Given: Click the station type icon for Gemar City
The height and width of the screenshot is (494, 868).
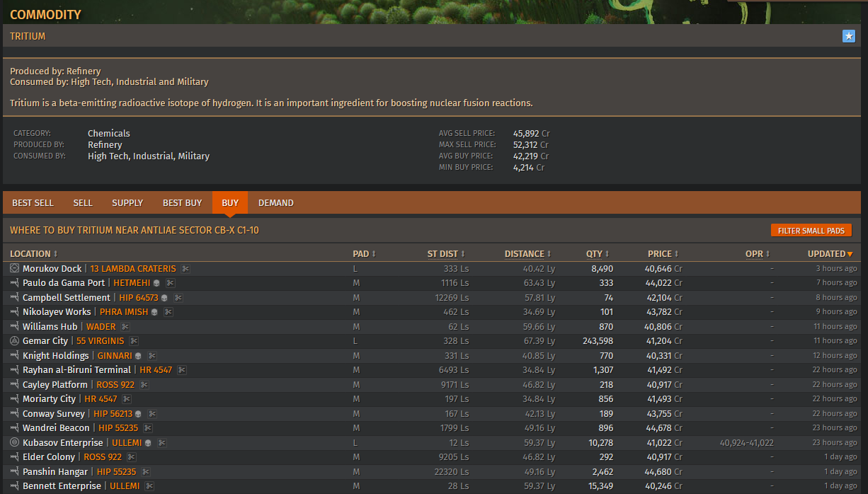Looking at the screenshot, I should tap(15, 341).
